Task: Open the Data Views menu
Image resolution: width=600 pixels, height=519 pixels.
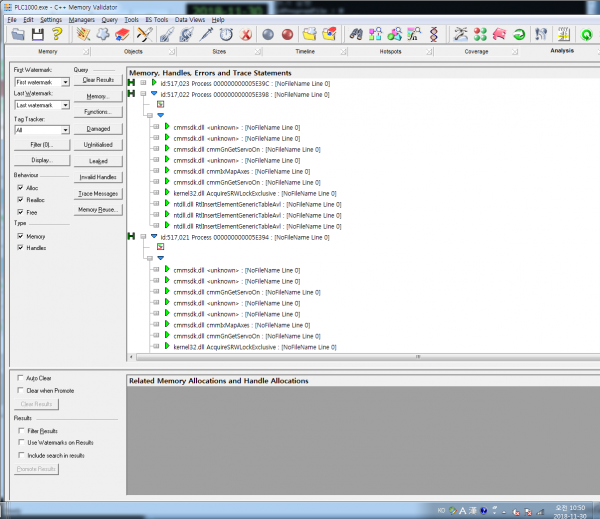Action: 190,20
